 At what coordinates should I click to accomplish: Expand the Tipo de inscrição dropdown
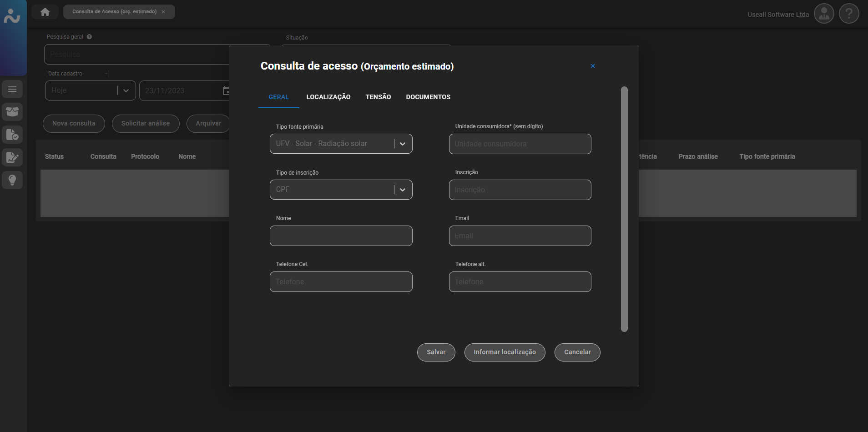(403, 190)
